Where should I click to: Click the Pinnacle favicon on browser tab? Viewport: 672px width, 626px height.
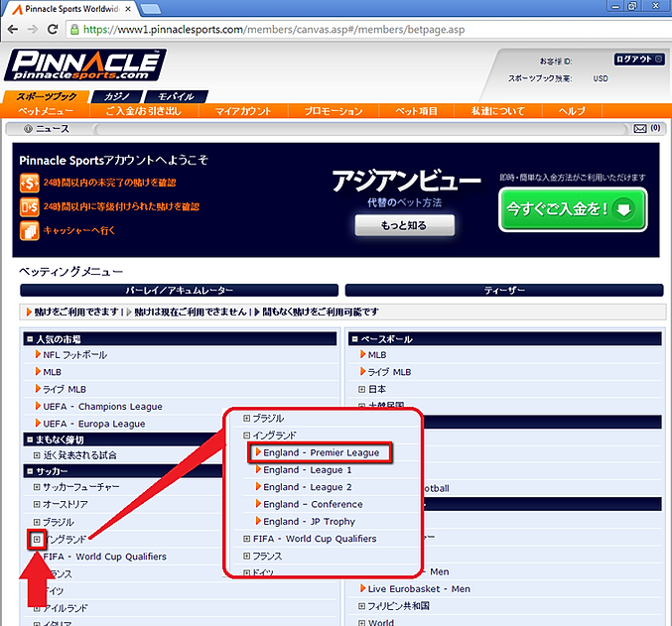pos(17,9)
